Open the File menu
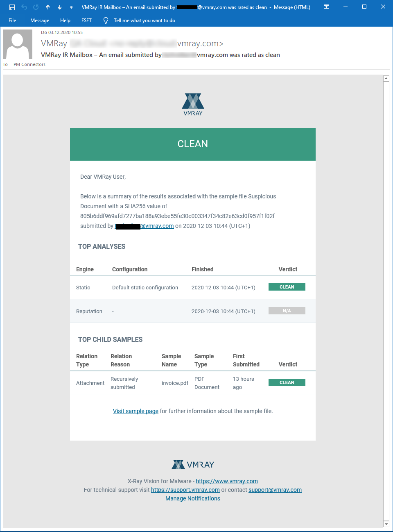The image size is (393, 532). click(x=12, y=20)
